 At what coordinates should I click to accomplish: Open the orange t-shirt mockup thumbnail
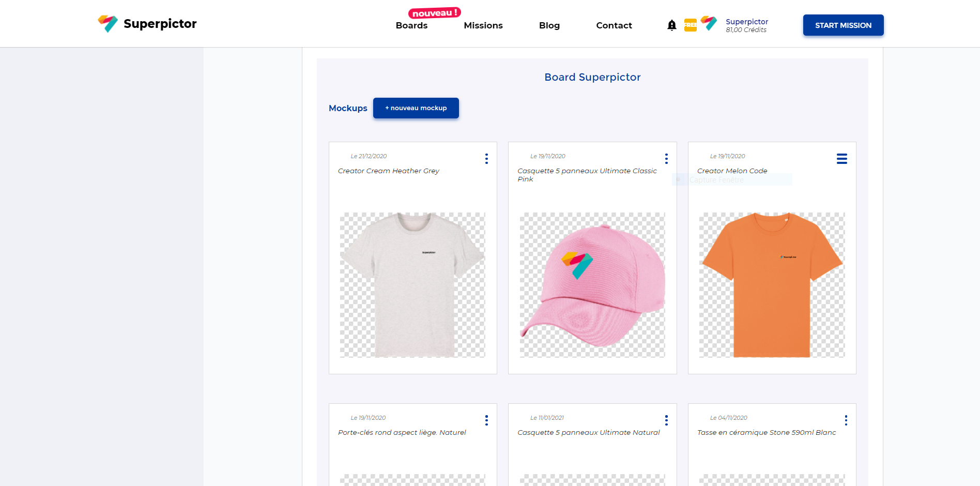click(772, 285)
